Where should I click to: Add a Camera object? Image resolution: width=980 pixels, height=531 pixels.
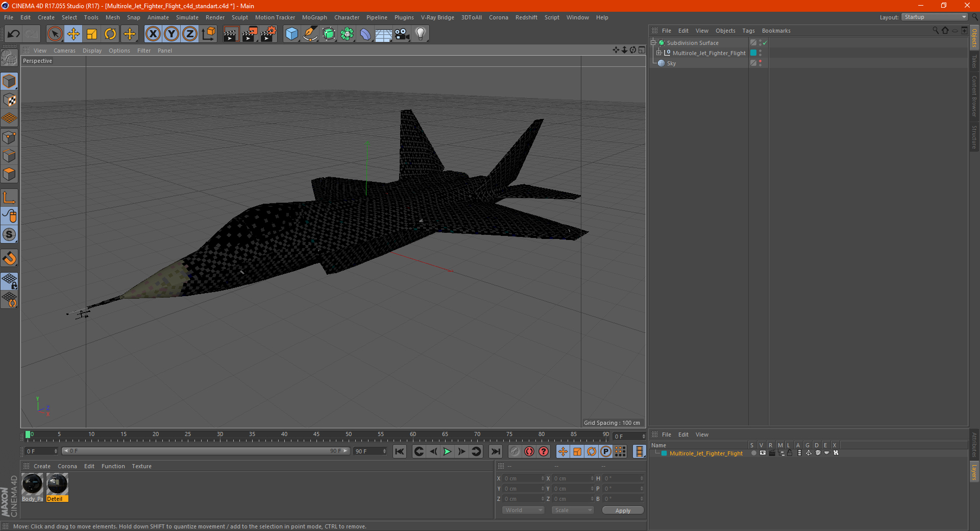[x=402, y=34]
